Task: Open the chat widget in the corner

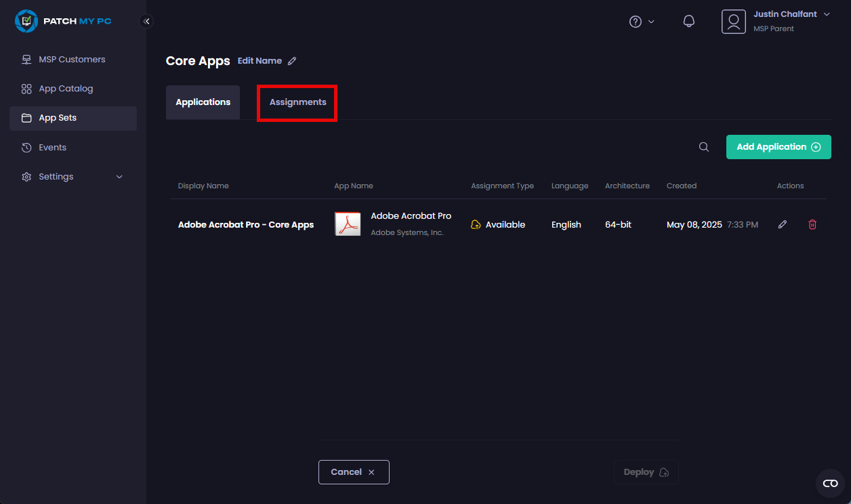Action: click(830, 483)
